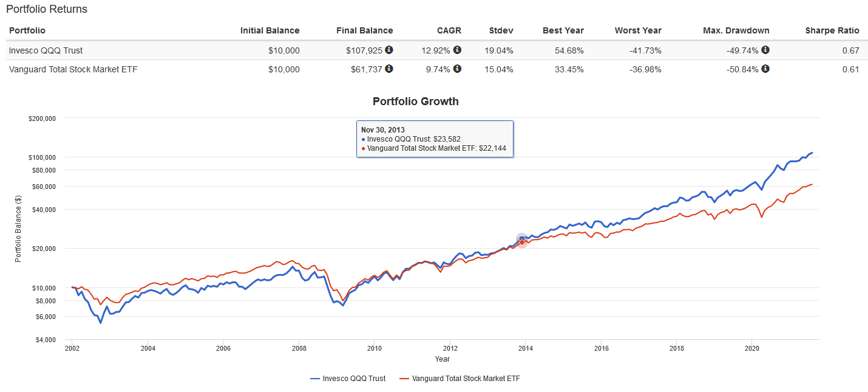868x392 pixels.
Task: Click the red diamond data marker on chart
Action: (521, 242)
